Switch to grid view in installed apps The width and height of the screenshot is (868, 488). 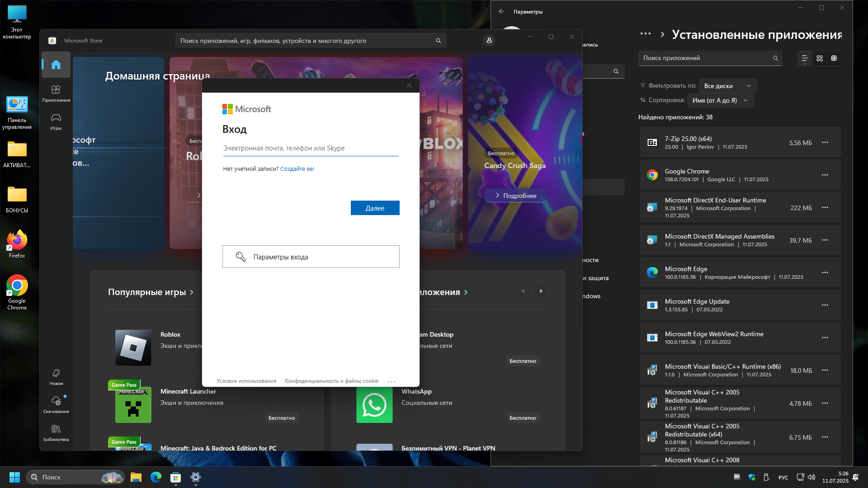[820, 58]
